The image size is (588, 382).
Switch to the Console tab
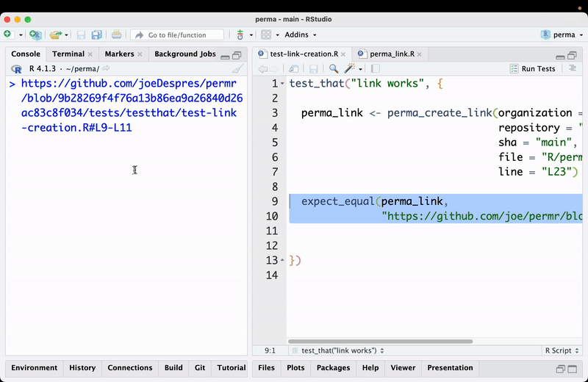(26, 54)
